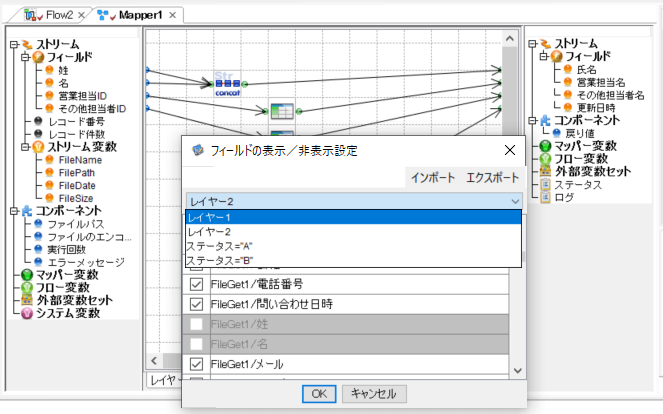Toggle the FileGet1/メール checkbox
663x414 pixels.
tap(197, 364)
